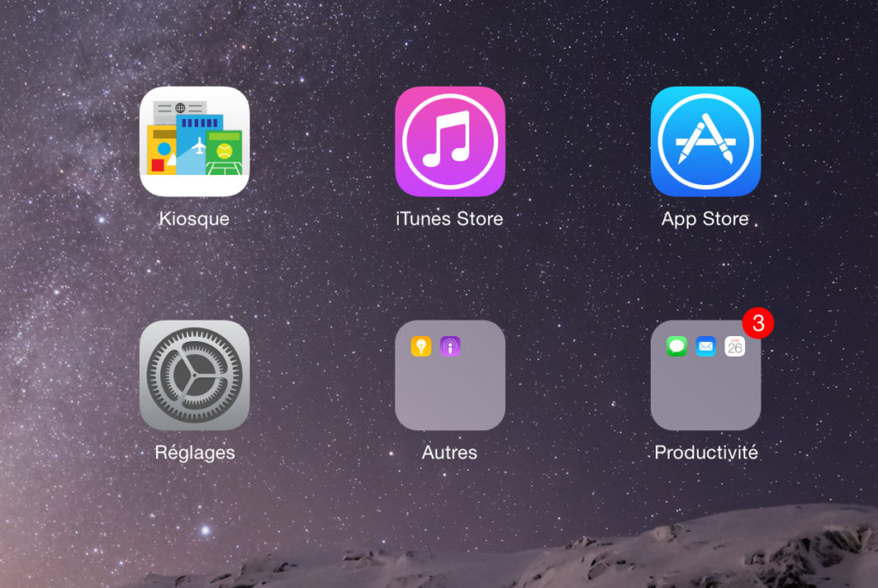Open the Productivité folder
The width and height of the screenshot is (878, 588).
click(706, 375)
